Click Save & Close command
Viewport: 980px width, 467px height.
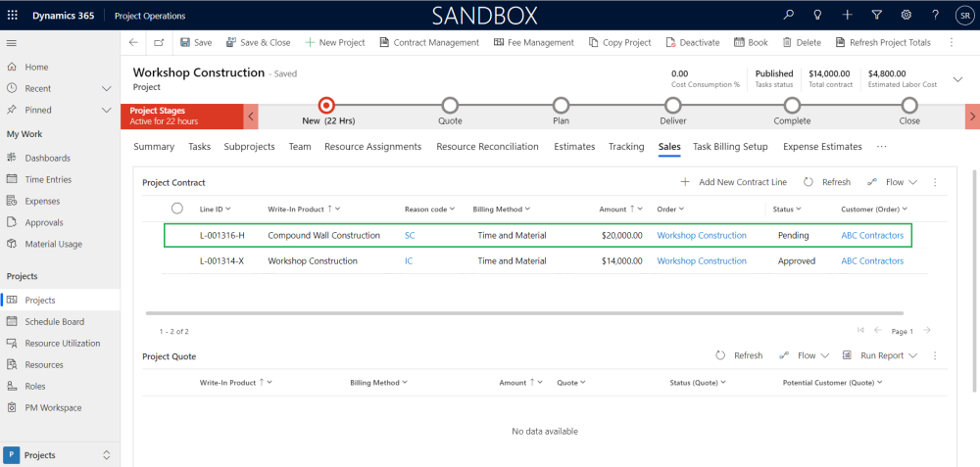258,42
